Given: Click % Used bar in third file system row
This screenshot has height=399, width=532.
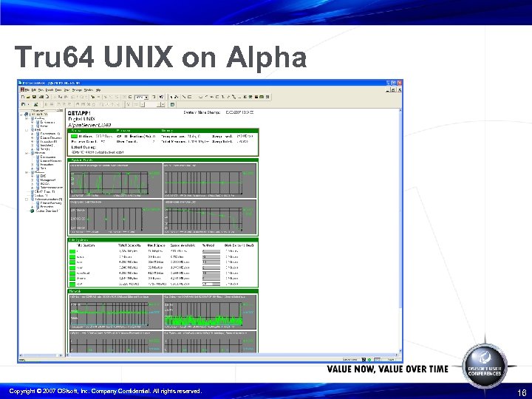Looking at the screenshot, I should [211, 262].
